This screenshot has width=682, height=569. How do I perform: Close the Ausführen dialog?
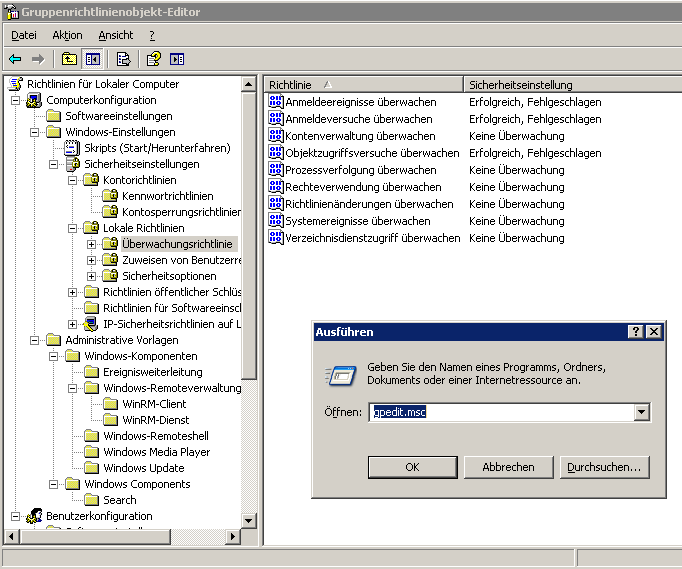(x=653, y=332)
